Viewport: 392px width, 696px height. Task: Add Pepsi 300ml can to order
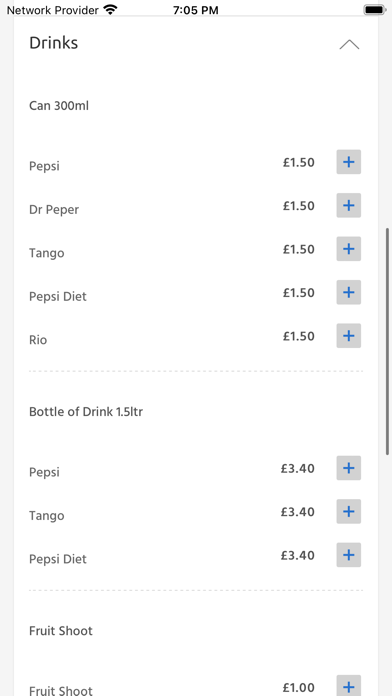pos(348,162)
